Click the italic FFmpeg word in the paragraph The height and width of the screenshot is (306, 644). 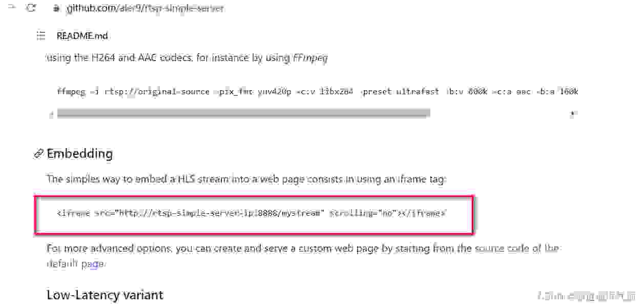(x=310, y=58)
